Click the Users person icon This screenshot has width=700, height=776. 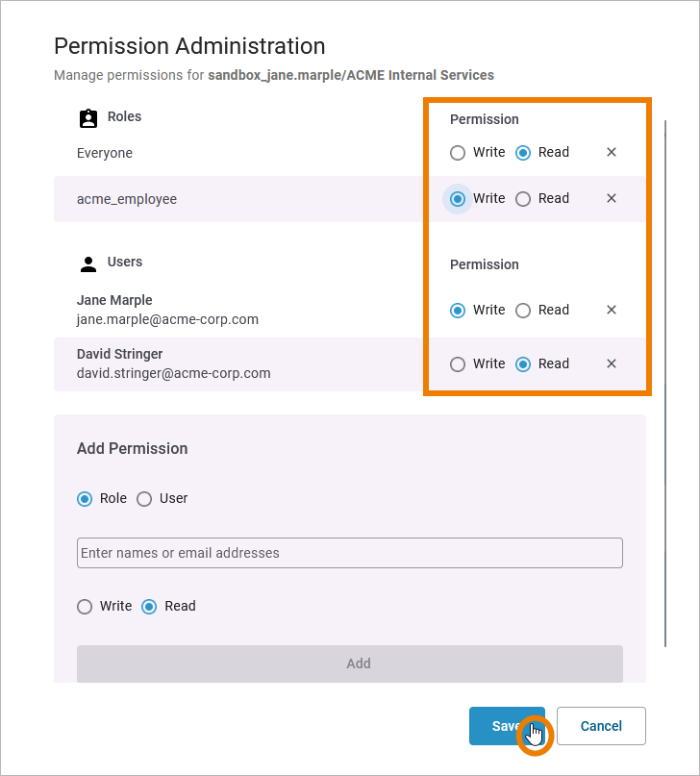coord(88,263)
